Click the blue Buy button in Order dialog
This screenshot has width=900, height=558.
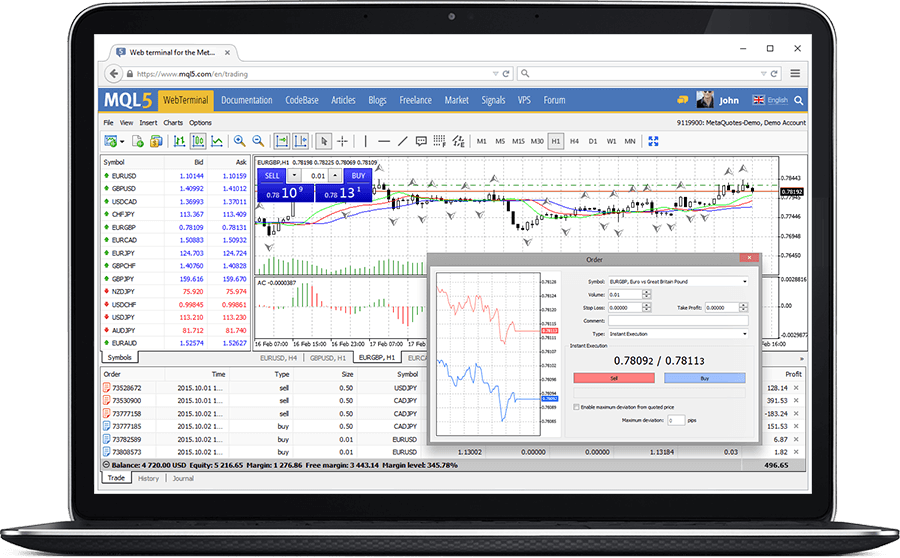pyautogui.click(x=705, y=378)
